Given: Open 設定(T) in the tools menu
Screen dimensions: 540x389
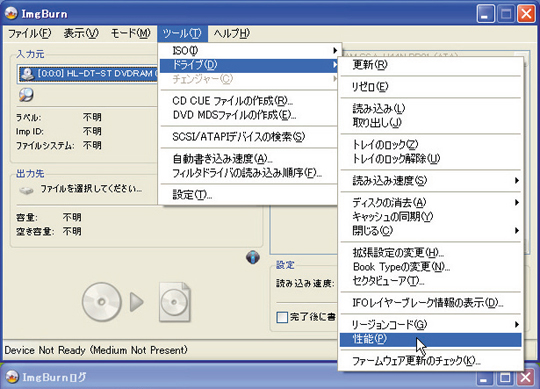Looking at the screenshot, I should (249, 195).
